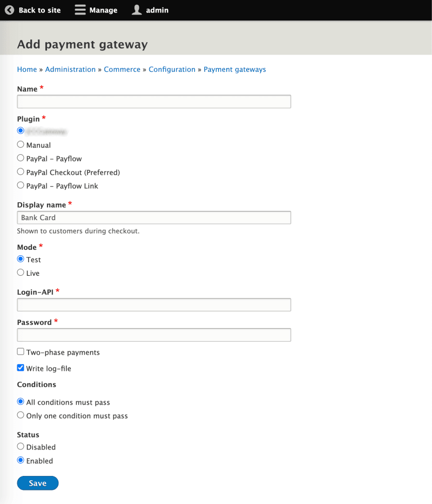Enable Two-phase payments checkbox
This screenshot has height=504, width=432.
[x=21, y=352]
